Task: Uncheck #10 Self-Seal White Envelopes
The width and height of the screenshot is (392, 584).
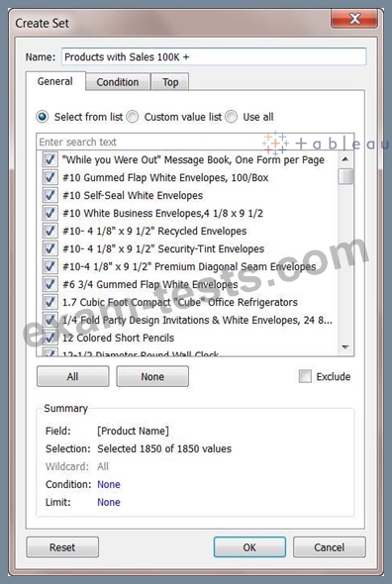Action: [49, 195]
